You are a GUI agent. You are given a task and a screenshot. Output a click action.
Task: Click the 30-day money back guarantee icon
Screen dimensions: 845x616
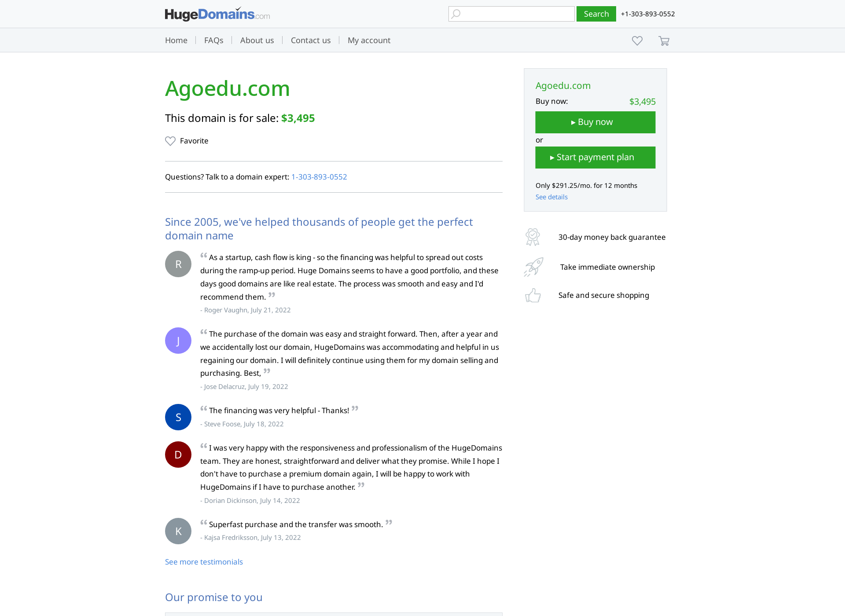[x=532, y=237]
